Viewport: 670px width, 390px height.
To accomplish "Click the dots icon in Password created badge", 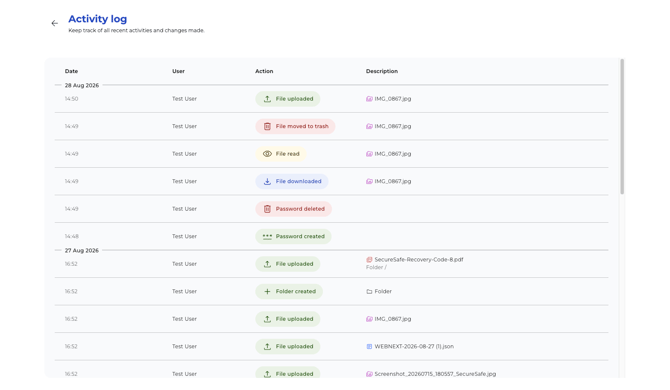I will pyautogui.click(x=267, y=237).
